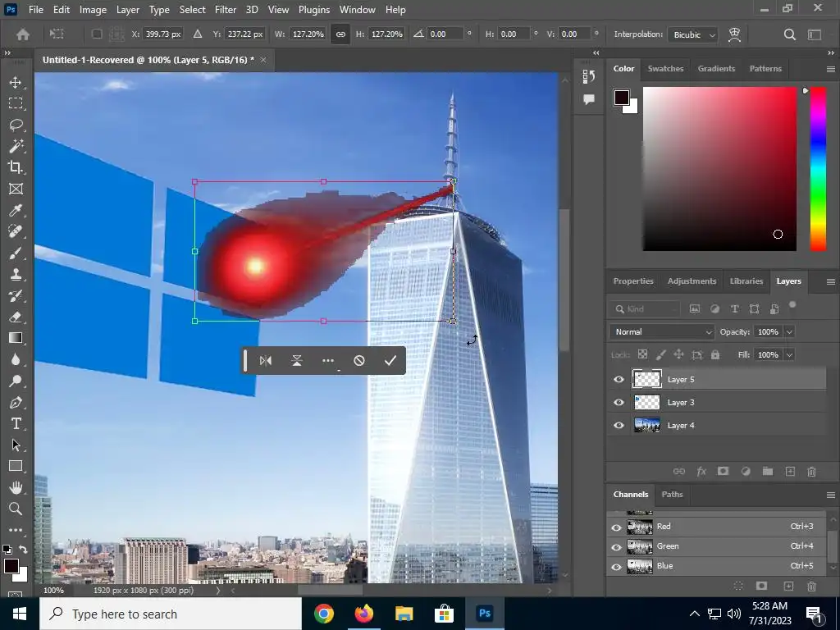Toggle Green channel visibility

point(616,547)
